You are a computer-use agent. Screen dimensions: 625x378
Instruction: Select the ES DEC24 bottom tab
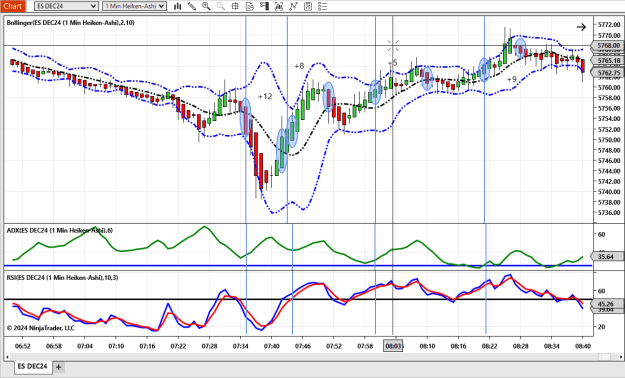tap(32, 366)
